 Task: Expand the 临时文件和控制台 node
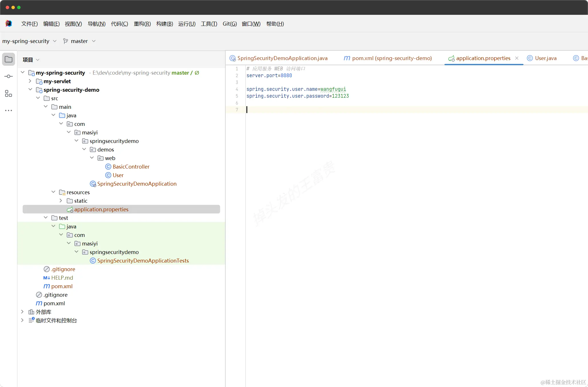pyautogui.click(x=23, y=320)
